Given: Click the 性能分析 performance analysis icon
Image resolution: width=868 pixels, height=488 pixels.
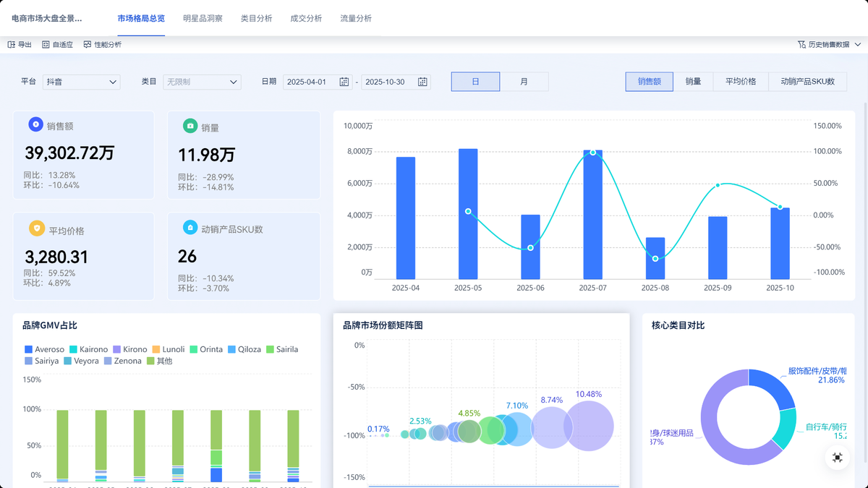Looking at the screenshot, I should [88, 44].
